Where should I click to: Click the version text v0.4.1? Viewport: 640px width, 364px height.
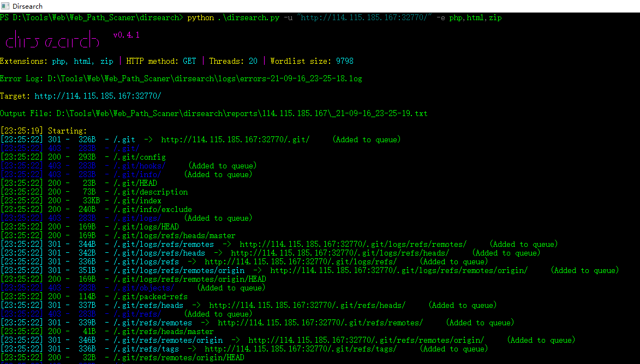coord(127,35)
